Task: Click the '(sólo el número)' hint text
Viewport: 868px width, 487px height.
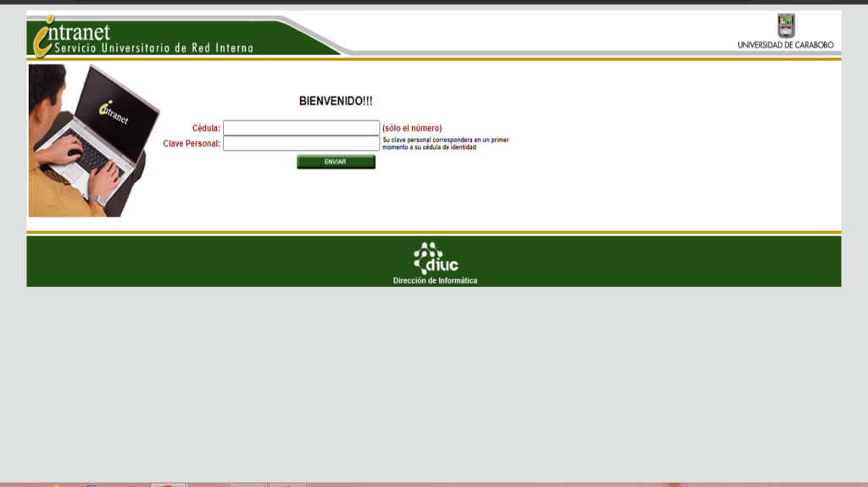Action: point(412,129)
